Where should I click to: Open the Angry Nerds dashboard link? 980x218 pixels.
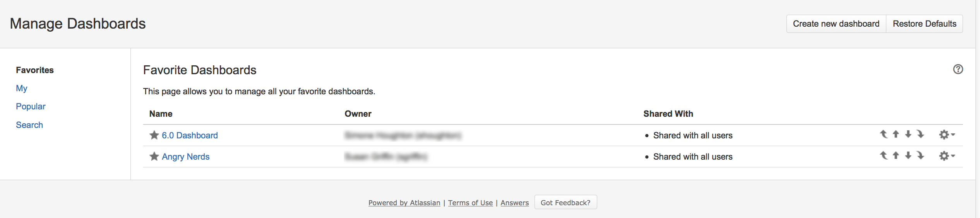pyautogui.click(x=186, y=157)
